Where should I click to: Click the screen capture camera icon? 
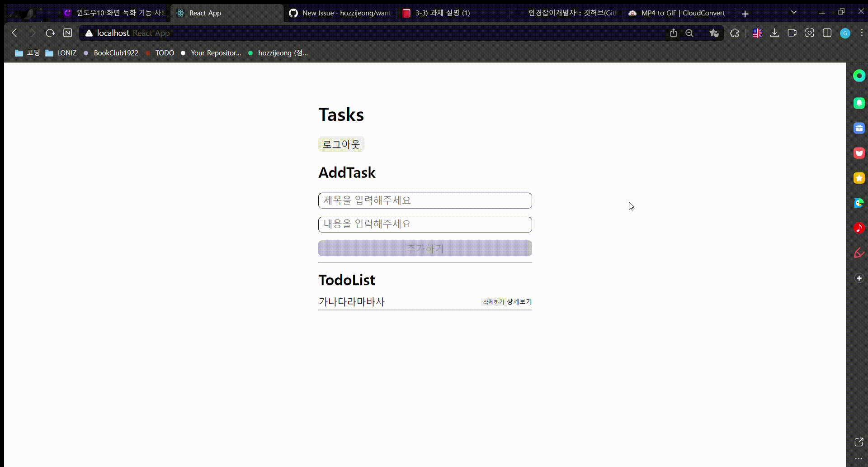click(x=810, y=33)
